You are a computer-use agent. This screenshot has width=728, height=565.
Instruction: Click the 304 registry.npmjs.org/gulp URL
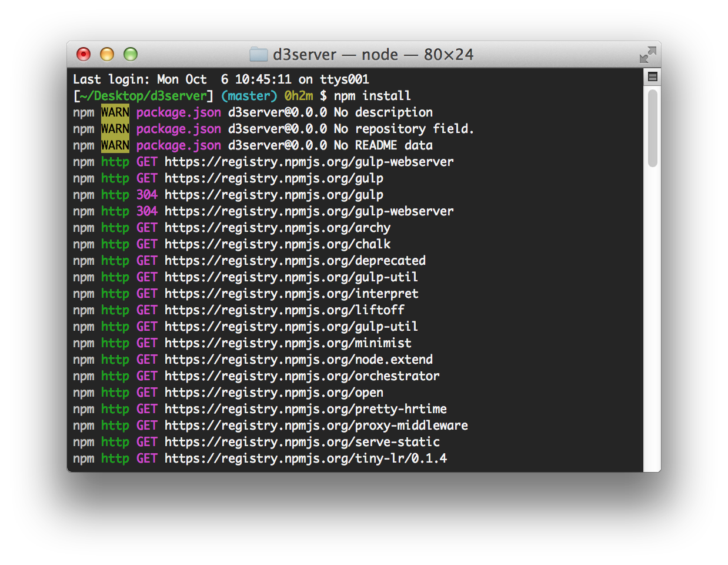click(x=274, y=195)
